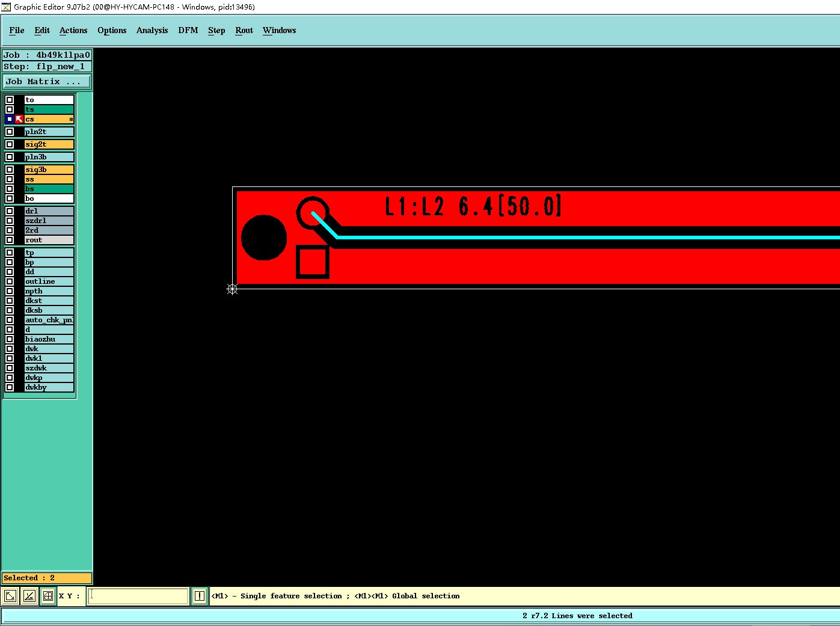Toggle display checkbox for layer ts
Viewport: 840px width, 626px height.
[10, 109]
